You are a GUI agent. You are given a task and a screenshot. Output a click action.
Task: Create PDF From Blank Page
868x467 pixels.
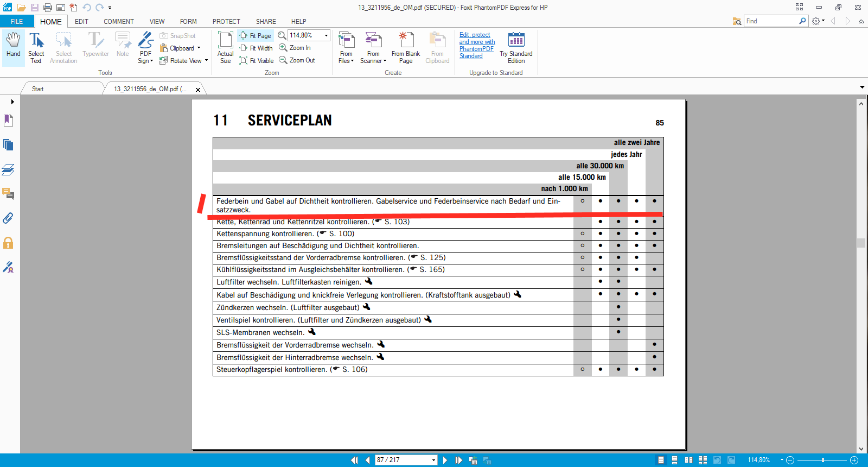click(405, 47)
